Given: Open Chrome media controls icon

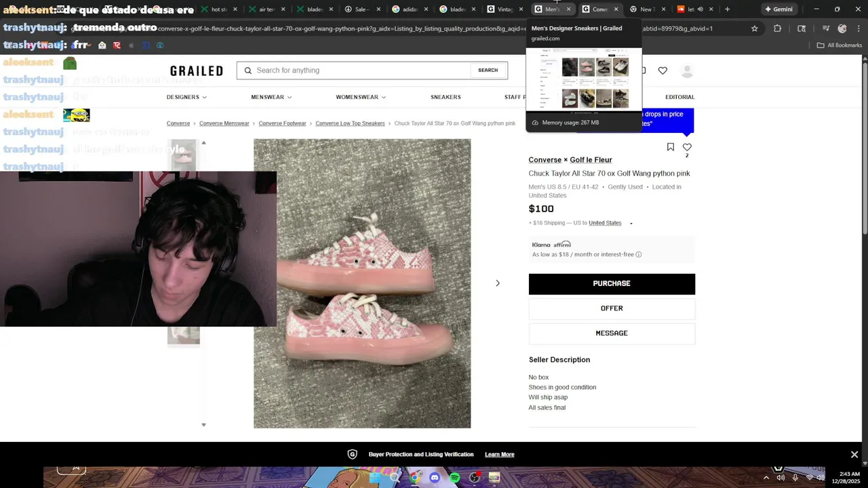Looking at the screenshot, I should (825, 28).
